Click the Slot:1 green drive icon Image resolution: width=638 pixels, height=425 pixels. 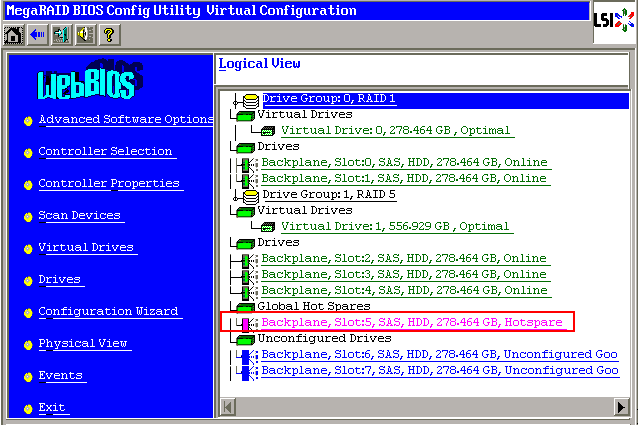248,181
